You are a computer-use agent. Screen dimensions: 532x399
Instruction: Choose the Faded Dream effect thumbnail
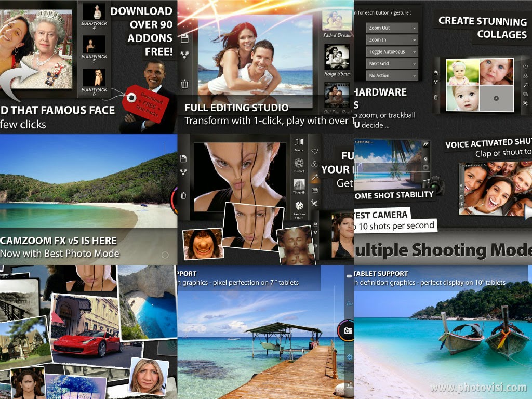click(x=337, y=20)
